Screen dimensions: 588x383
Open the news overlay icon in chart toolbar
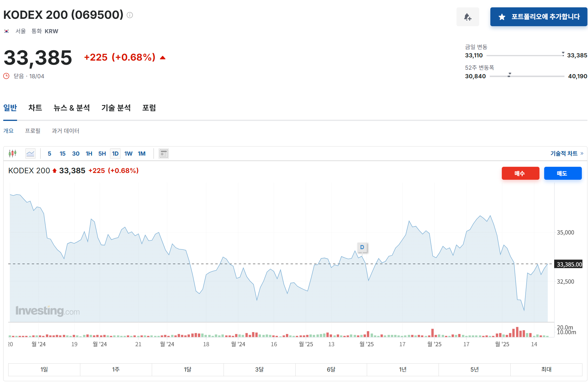164,153
